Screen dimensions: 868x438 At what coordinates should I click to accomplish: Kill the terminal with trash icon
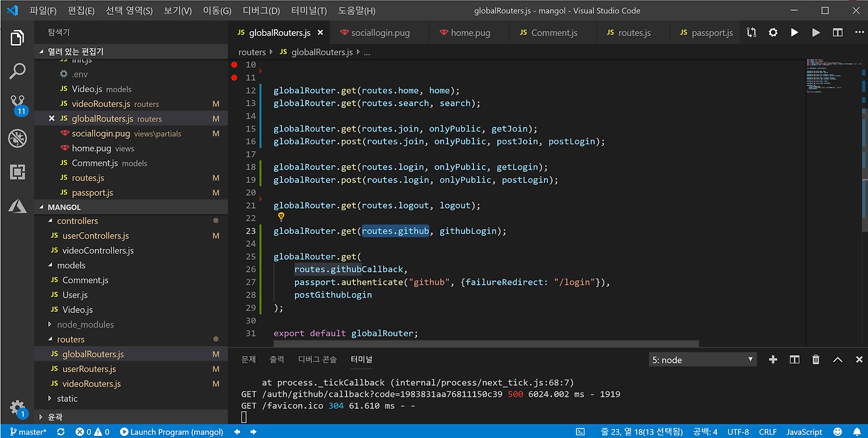tap(816, 359)
